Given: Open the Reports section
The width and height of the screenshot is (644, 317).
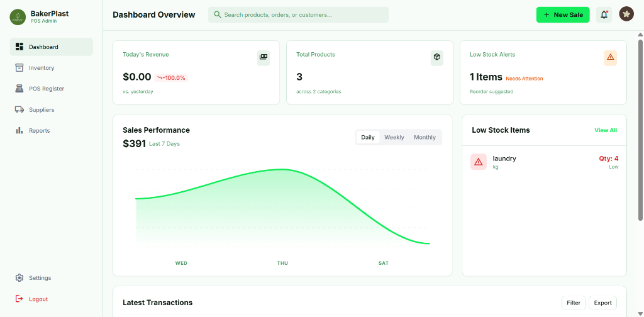Looking at the screenshot, I should (39, 131).
